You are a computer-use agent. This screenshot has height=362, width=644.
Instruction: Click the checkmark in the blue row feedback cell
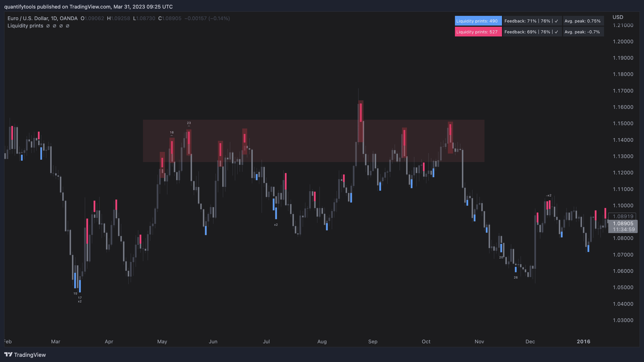pyautogui.click(x=556, y=21)
